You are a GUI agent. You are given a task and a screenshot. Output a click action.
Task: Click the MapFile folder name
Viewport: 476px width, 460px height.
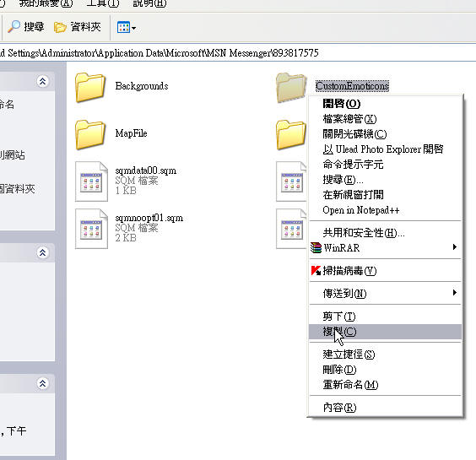click(x=131, y=133)
